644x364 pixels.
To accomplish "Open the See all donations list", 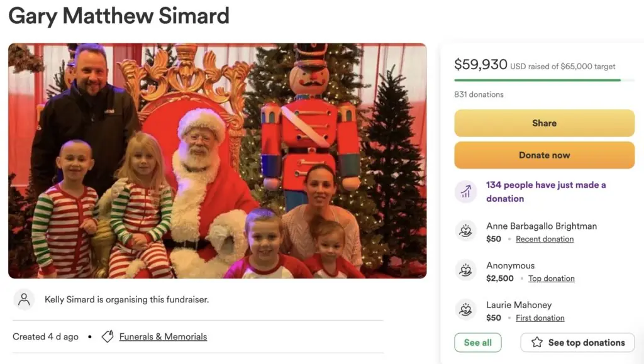I will click(477, 343).
